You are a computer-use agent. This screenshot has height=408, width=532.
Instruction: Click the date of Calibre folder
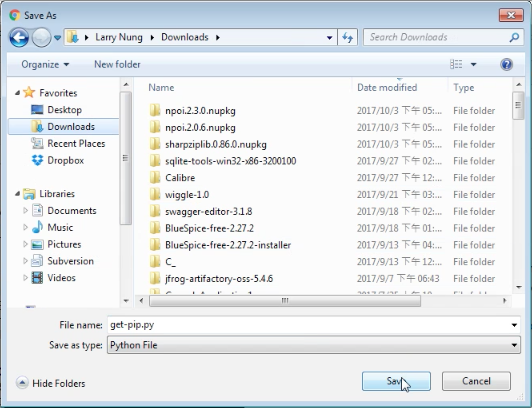click(399, 177)
